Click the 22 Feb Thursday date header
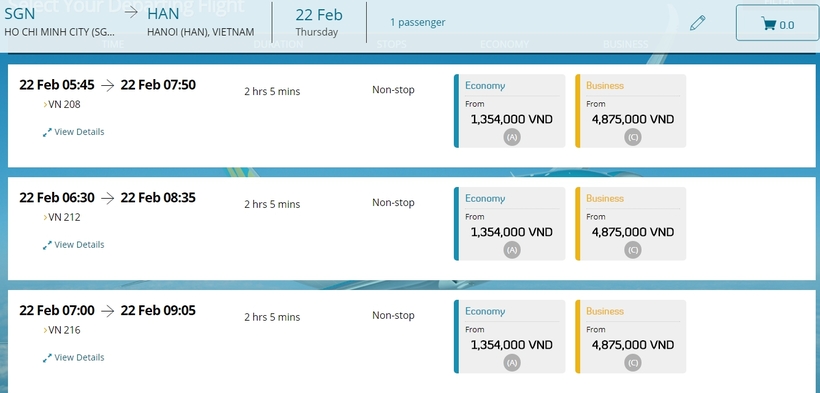This screenshot has height=393, width=820. 318,23
